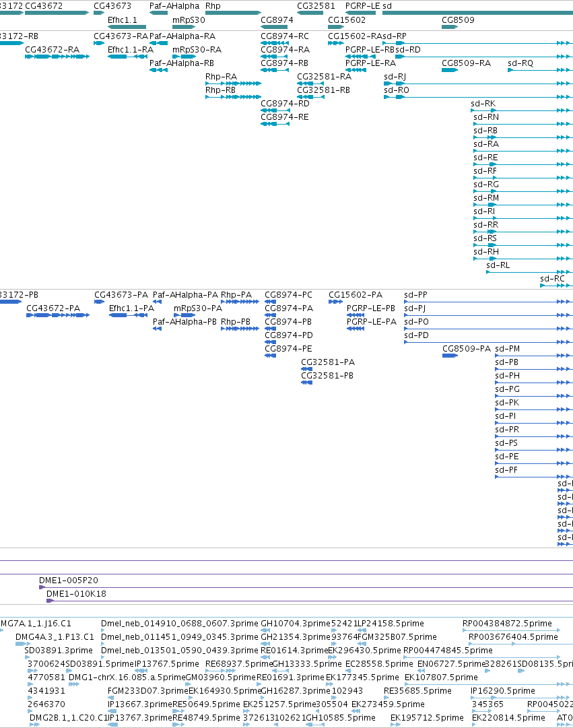Open the CG15602 gene label

click(347, 20)
